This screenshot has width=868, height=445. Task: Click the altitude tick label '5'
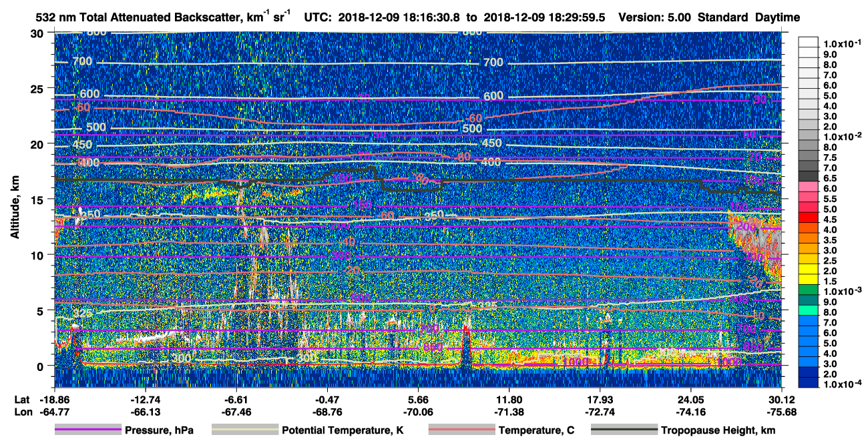click(41, 310)
